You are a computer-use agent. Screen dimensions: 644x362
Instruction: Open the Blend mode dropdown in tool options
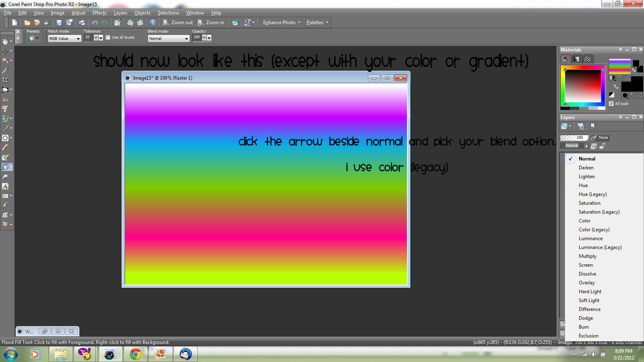(x=186, y=39)
